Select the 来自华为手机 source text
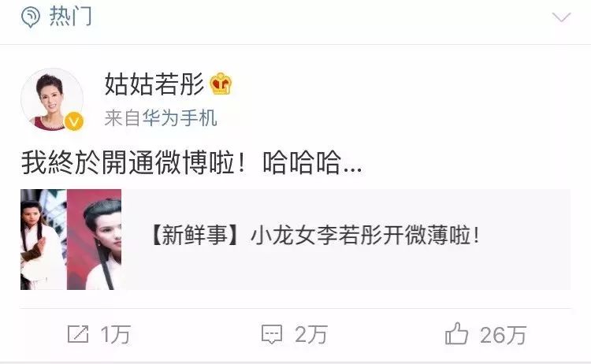The width and height of the screenshot is (591, 364). [161, 118]
